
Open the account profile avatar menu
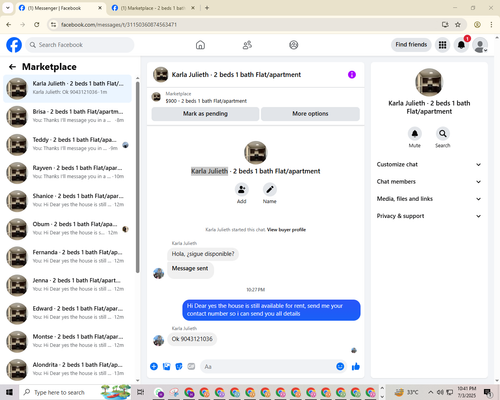coord(480,45)
